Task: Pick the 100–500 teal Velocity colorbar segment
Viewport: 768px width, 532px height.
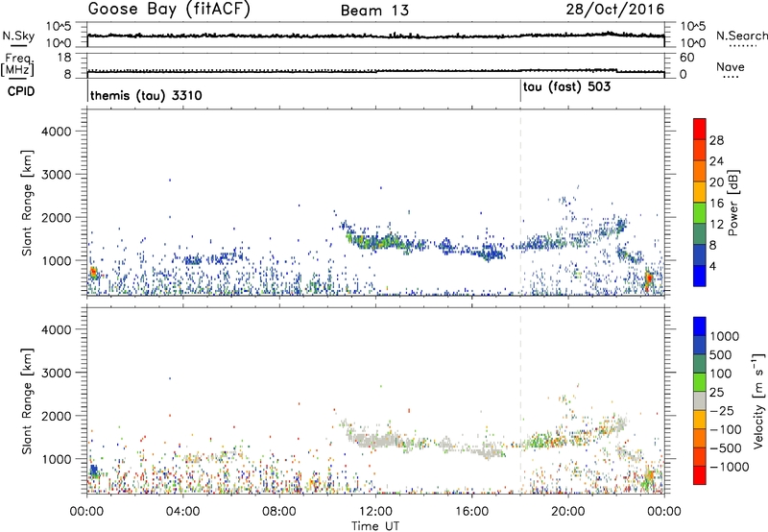Action: [x=700, y=365]
